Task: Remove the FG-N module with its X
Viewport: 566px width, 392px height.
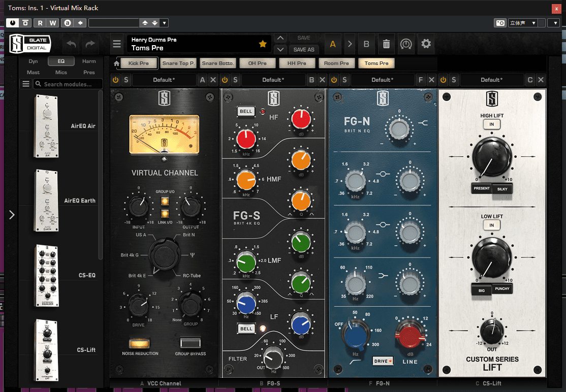Action: [431, 80]
